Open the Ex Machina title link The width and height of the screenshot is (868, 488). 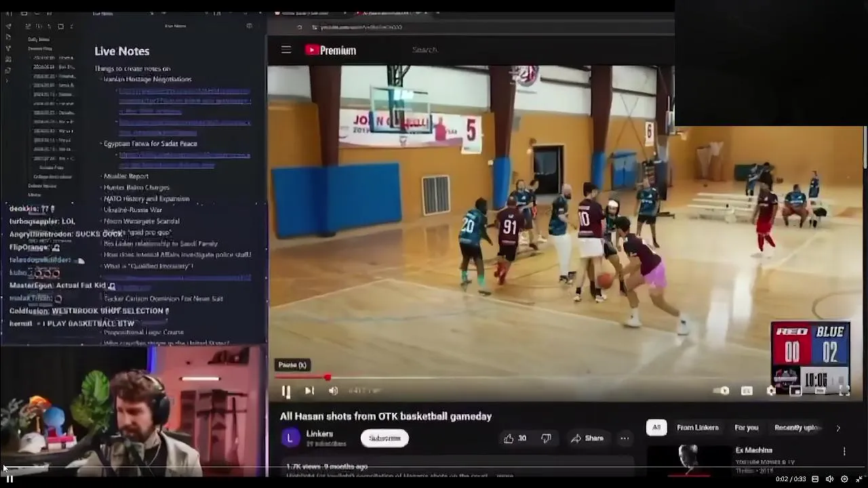tap(754, 450)
